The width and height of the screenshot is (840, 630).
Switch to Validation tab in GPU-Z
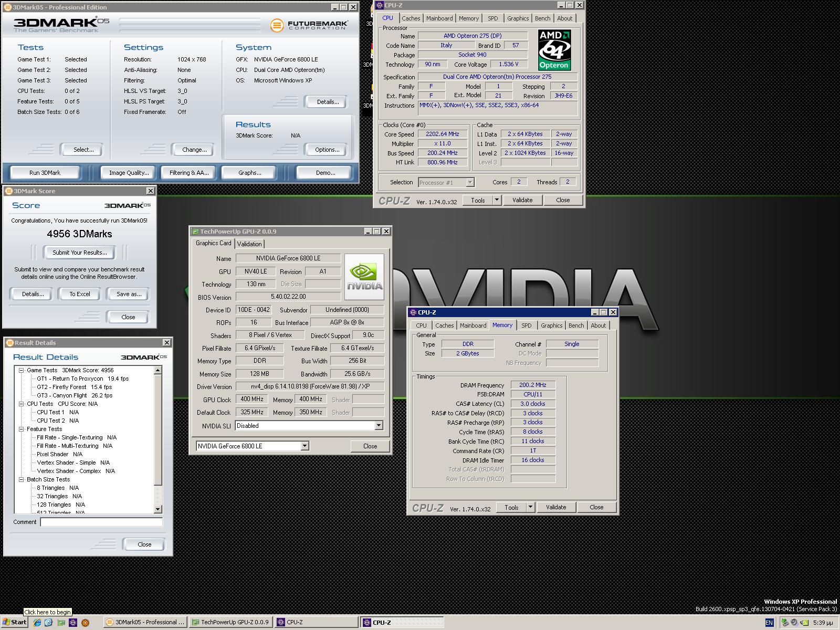coord(249,244)
